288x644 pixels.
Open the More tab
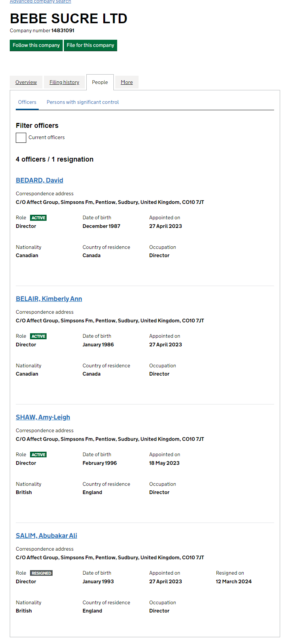pyautogui.click(x=127, y=82)
